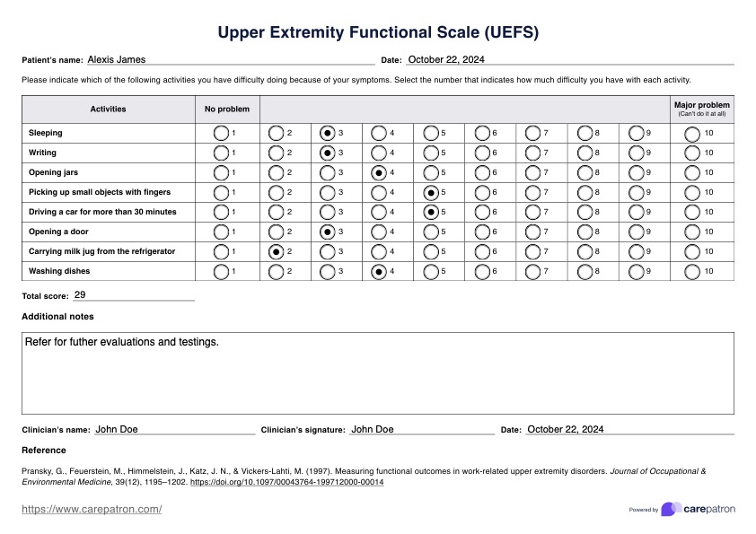The image size is (756, 534).
Task: Select rating 10 for Washing dishes
Action: (691, 271)
